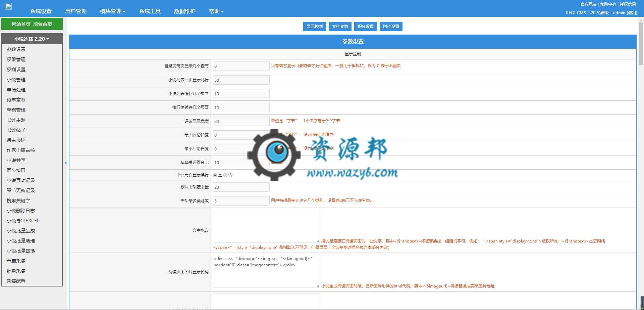
Task: Open the 数据维护 menu
Action: [x=184, y=11]
